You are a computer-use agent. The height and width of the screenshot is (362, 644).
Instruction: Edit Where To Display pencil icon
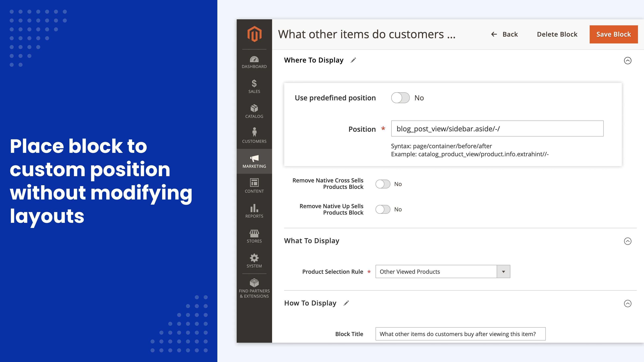[x=353, y=60]
